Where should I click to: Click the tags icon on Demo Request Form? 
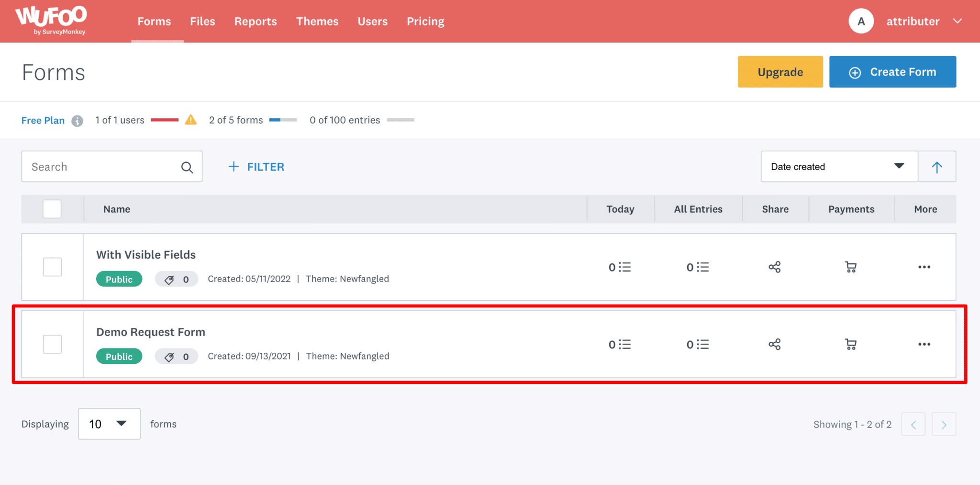click(169, 356)
